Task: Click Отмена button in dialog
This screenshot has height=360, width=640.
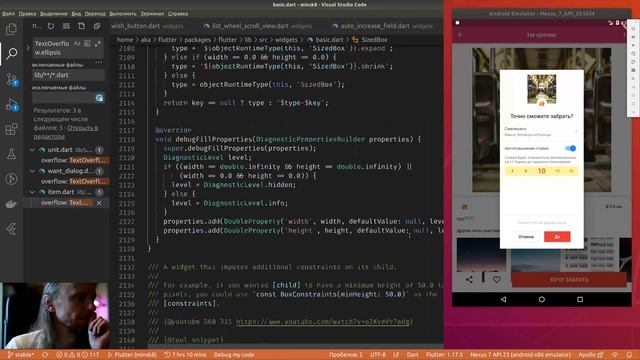Action: click(526, 237)
